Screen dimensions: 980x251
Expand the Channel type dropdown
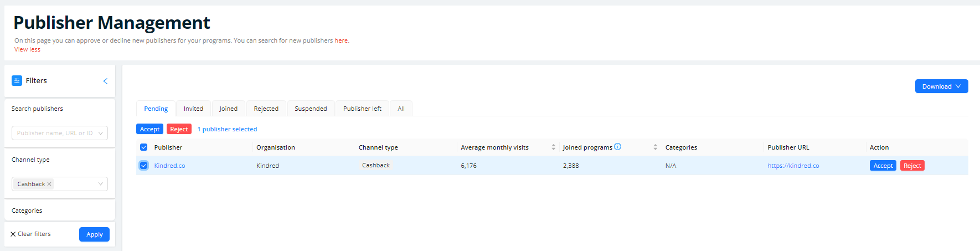tap(100, 184)
